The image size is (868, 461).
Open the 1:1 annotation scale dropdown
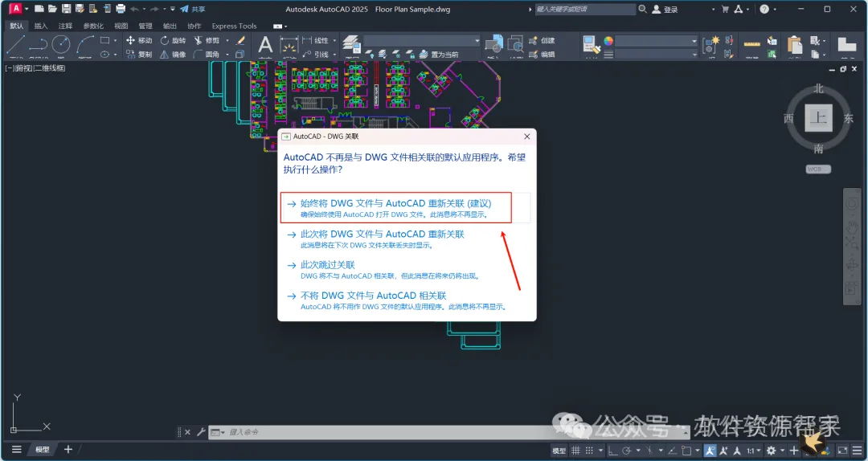coord(753,451)
